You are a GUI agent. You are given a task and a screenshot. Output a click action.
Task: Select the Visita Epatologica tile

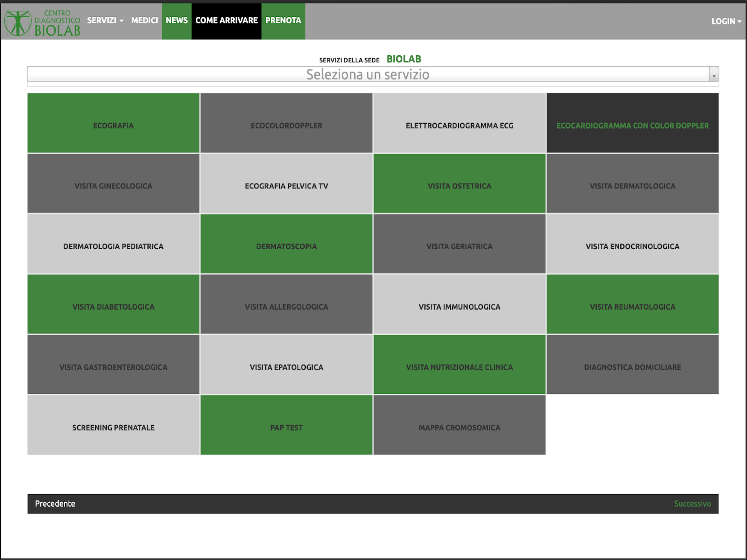286,365
